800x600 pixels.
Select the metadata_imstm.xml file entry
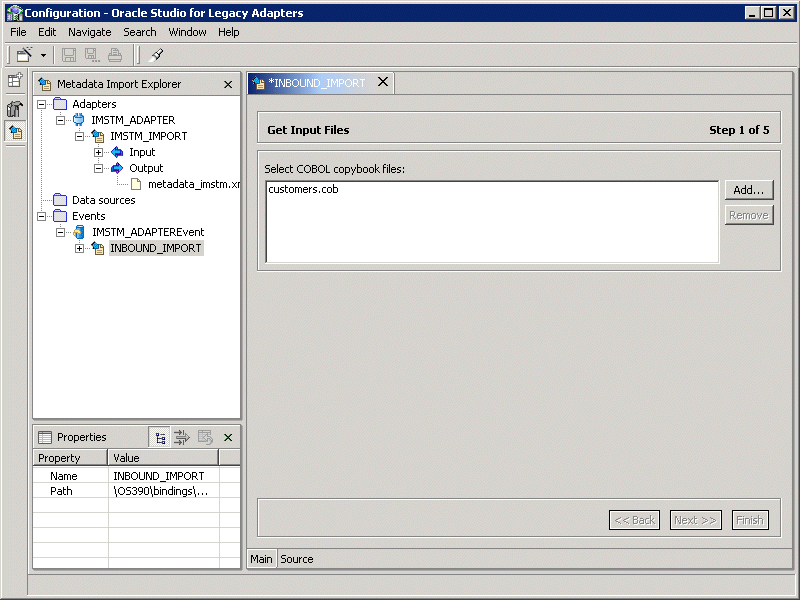(194, 184)
